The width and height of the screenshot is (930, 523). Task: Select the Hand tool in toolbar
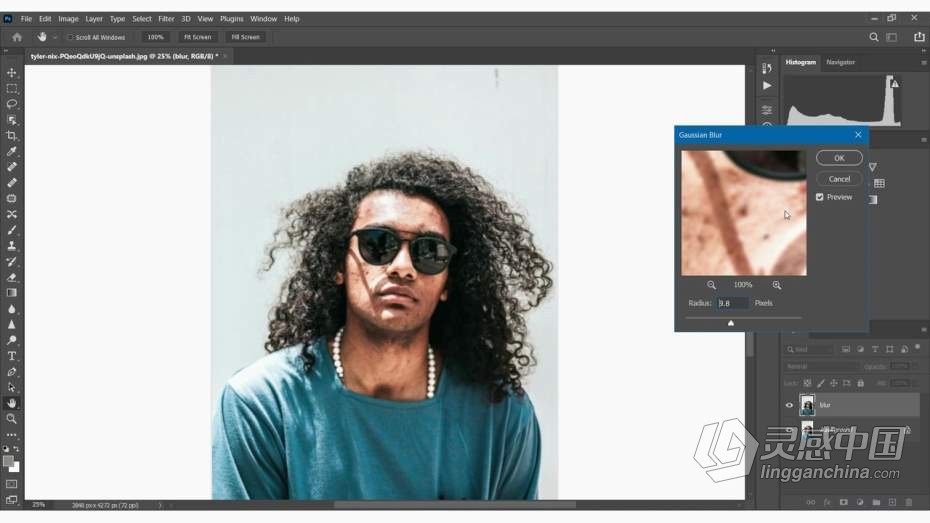coord(11,403)
